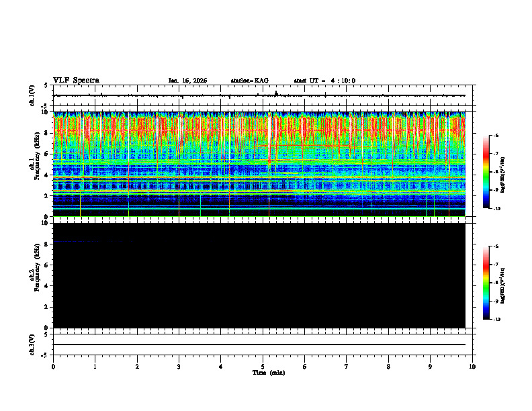Click the "VLF Spectra" plot title

coord(76,81)
